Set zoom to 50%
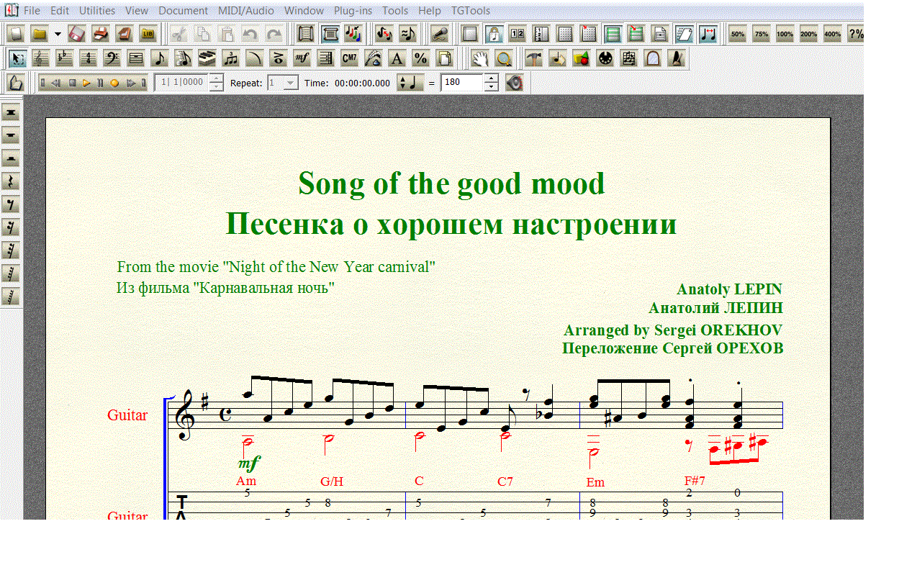The width and height of the screenshot is (917, 588). pos(737,34)
